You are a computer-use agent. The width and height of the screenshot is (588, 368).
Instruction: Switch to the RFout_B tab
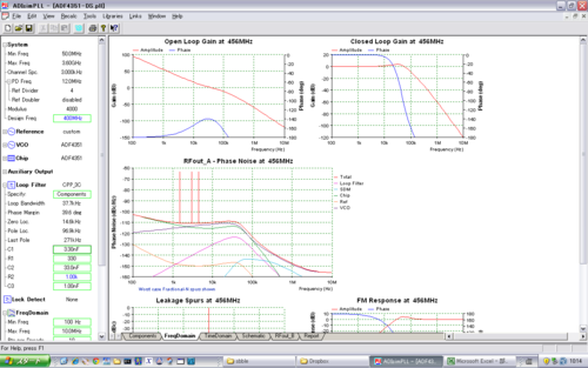[x=284, y=336]
